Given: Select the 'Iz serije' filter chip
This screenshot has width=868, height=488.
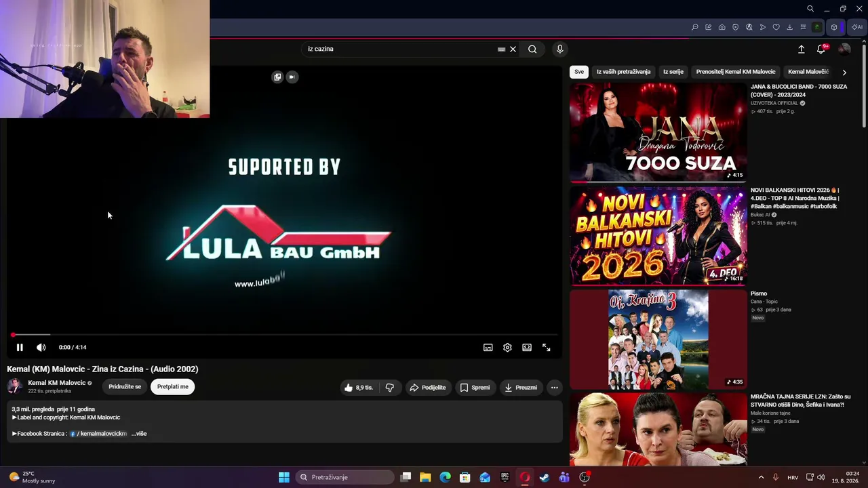Looking at the screenshot, I should [673, 72].
